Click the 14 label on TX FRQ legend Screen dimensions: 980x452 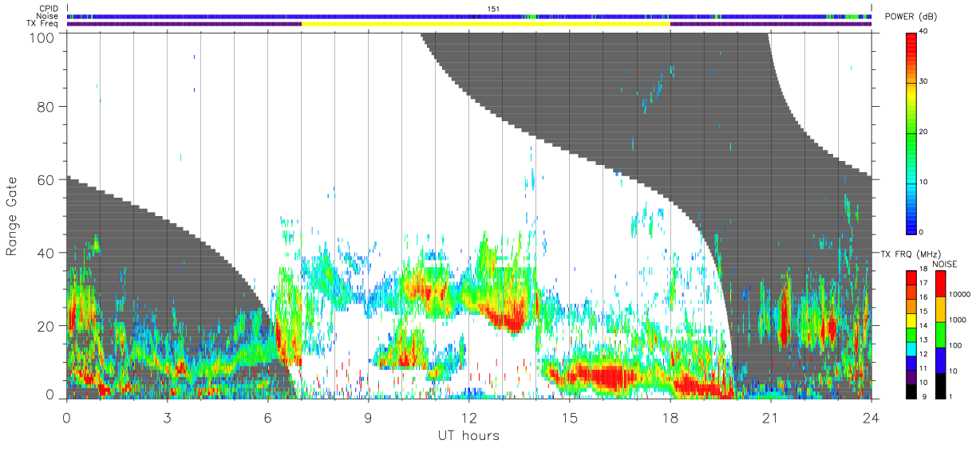click(924, 326)
